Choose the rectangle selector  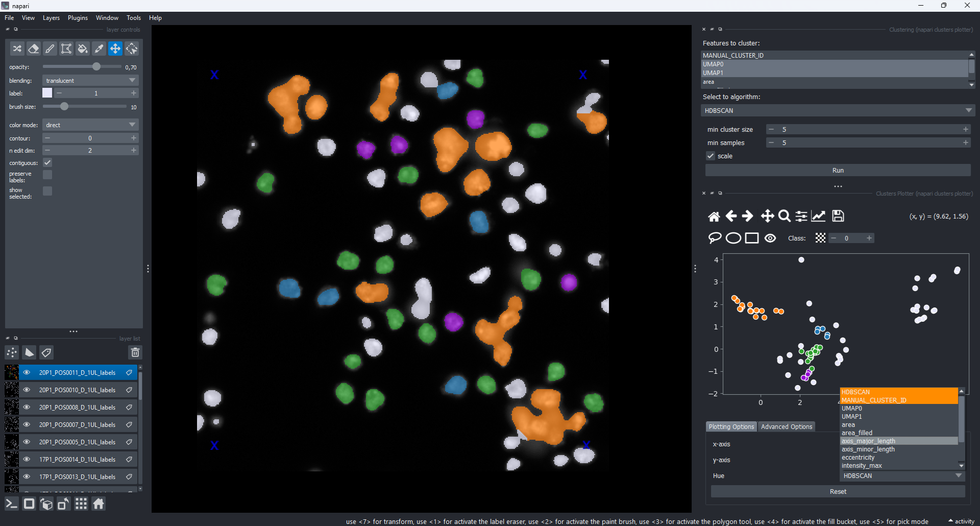[x=752, y=238]
